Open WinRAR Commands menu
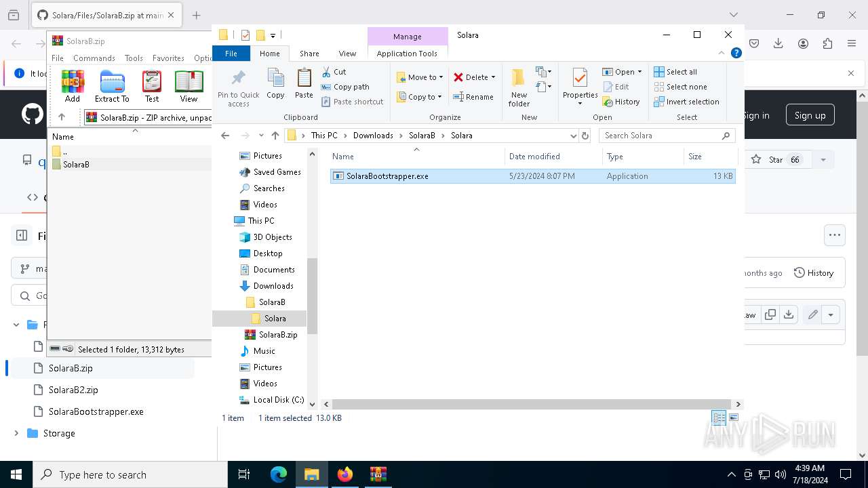Screen dimensions: 868x488 [94, 58]
